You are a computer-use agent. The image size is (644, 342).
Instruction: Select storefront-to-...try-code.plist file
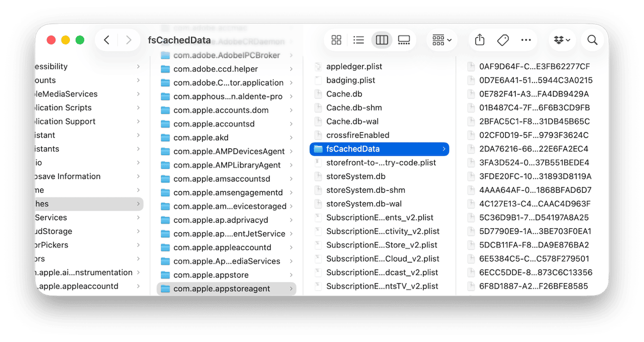[379, 163]
